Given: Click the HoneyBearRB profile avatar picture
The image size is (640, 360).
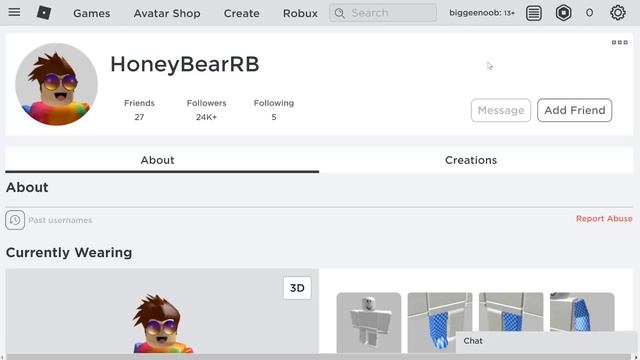Looking at the screenshot, I should pyautogui.click(x=56, y=84).
